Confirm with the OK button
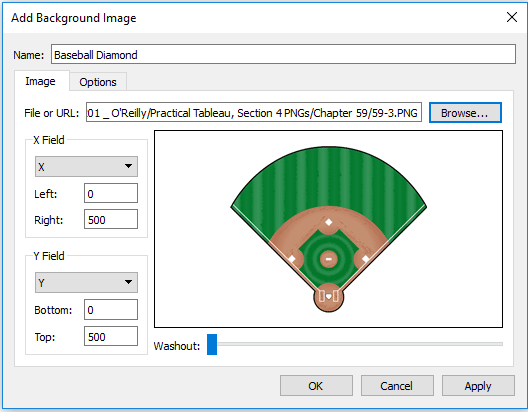 click(316, 386)
